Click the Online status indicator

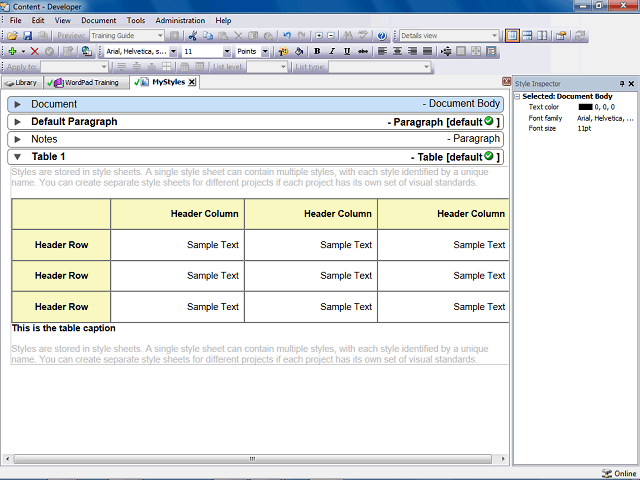(619, 473)
